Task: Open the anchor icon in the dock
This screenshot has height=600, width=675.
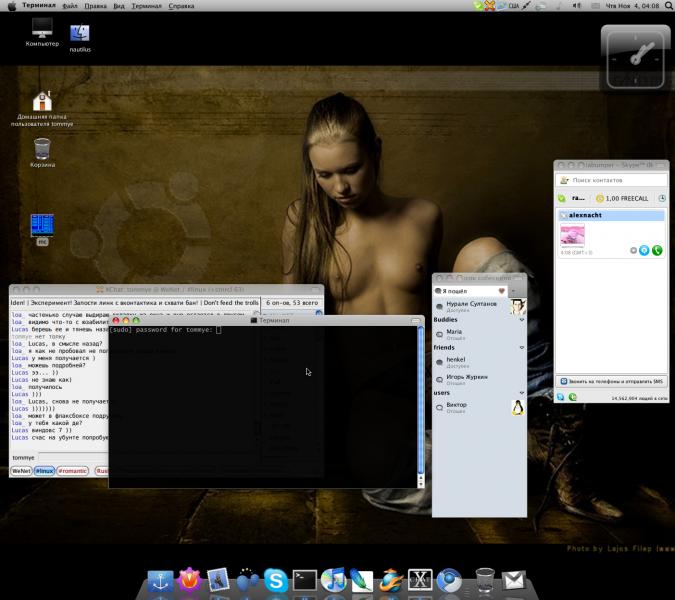Action: tap(160, 581)
